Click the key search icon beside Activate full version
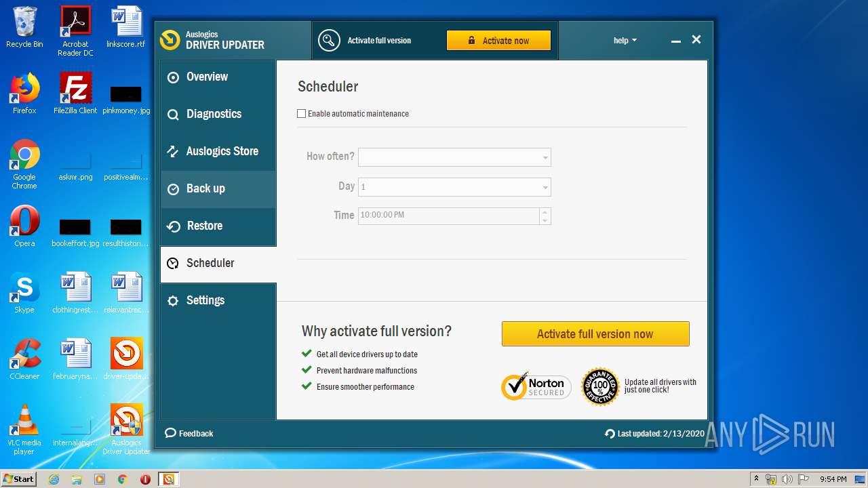The image size is (868, 488). 329,41
